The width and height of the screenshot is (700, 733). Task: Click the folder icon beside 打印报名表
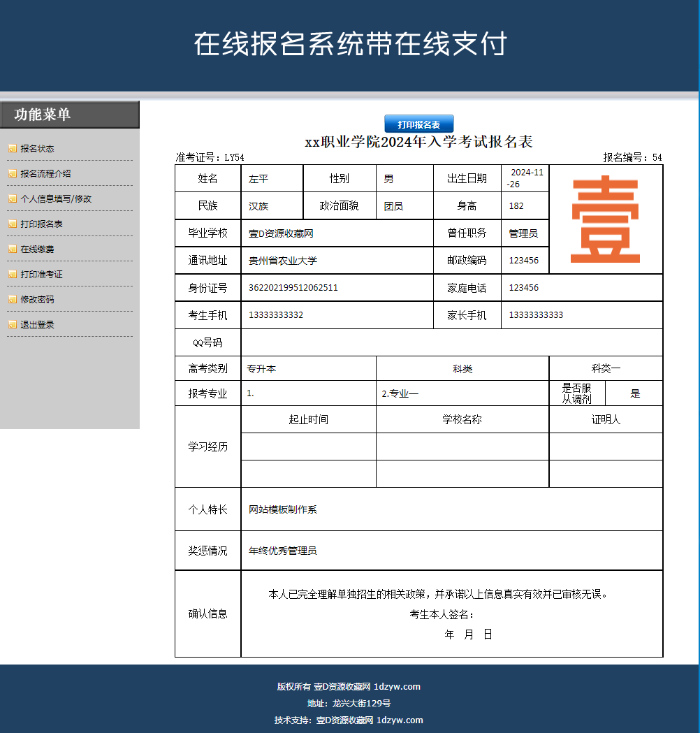(x=13, y=224)
